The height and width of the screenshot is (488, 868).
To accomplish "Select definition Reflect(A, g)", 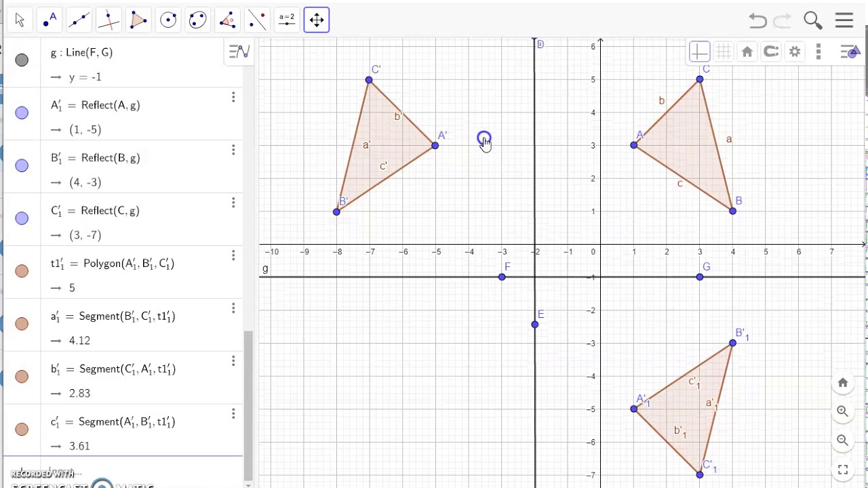I will (111, 105).
